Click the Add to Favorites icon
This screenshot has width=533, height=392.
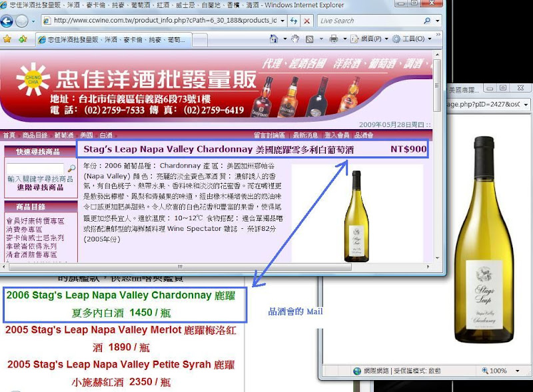click(23, 39)
